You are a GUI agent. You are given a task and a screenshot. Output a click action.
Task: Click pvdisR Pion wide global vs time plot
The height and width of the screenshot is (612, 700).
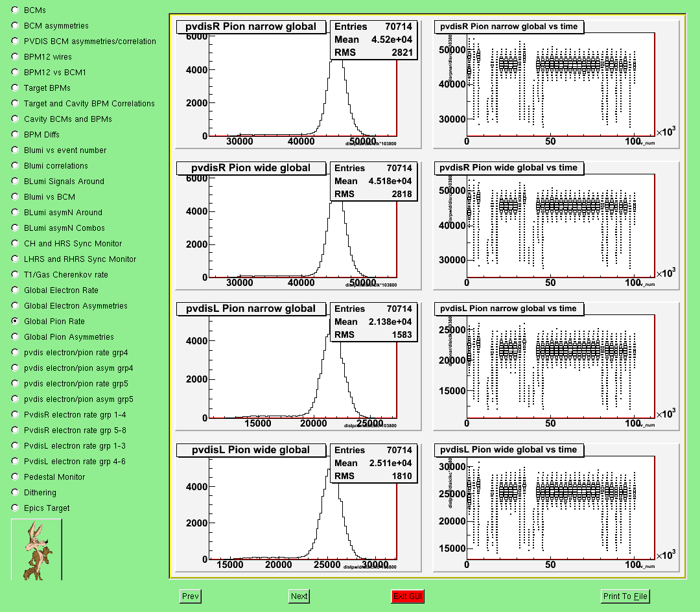(x=556, y=225)
